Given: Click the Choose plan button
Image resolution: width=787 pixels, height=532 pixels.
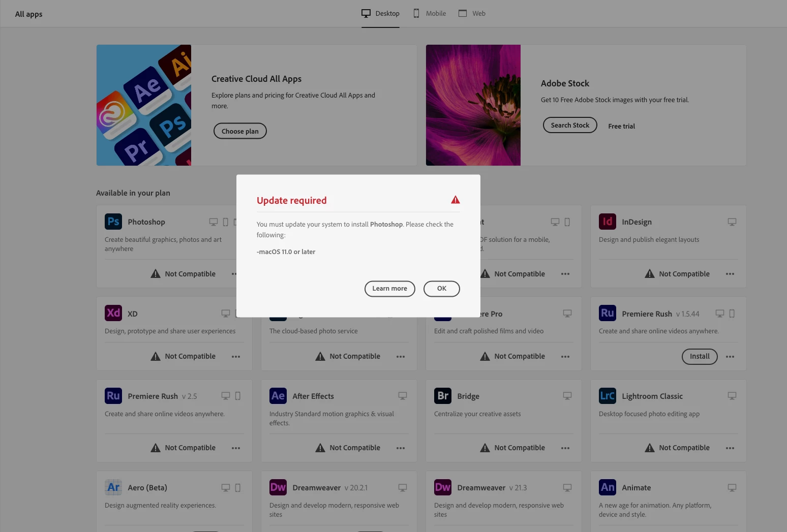Looking at the screenshot, I should [240, 131].
